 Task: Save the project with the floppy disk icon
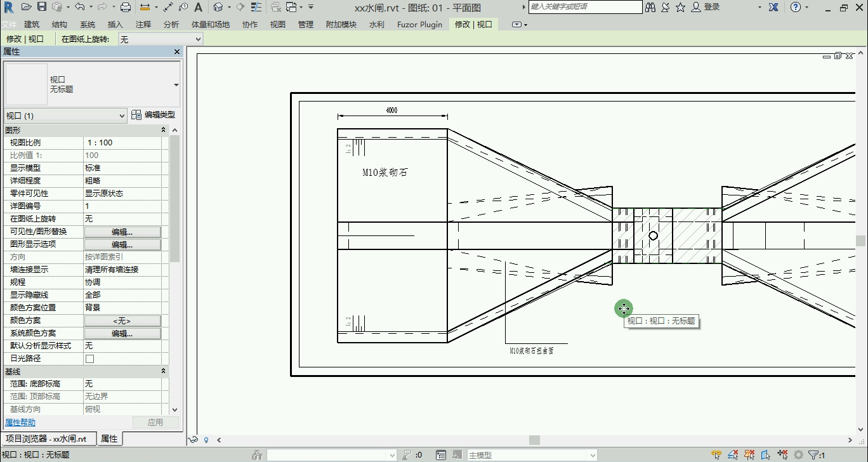pyautogui.click(x=42, y=7)
